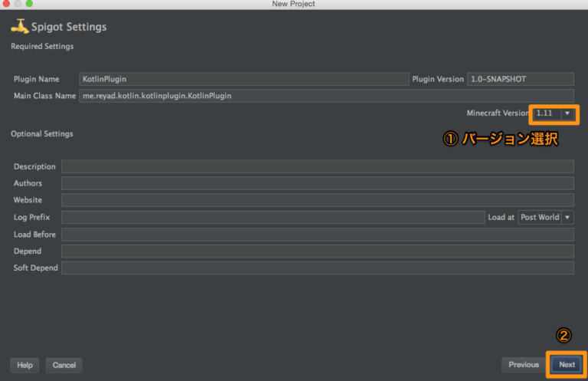
Task: Click the Spigot Settings title text
Action: (x=69, y=27)
